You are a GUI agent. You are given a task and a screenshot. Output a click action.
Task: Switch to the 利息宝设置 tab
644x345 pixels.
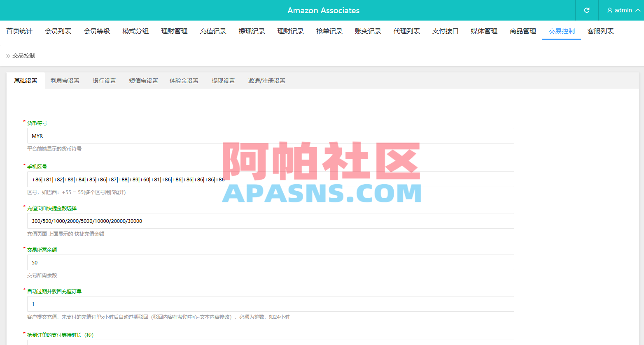65,81
